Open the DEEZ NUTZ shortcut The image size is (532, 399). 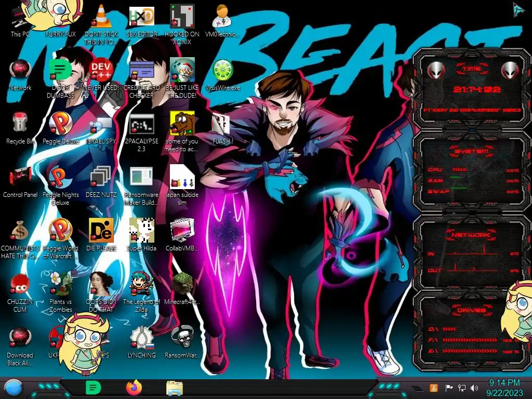click(101, 182)
